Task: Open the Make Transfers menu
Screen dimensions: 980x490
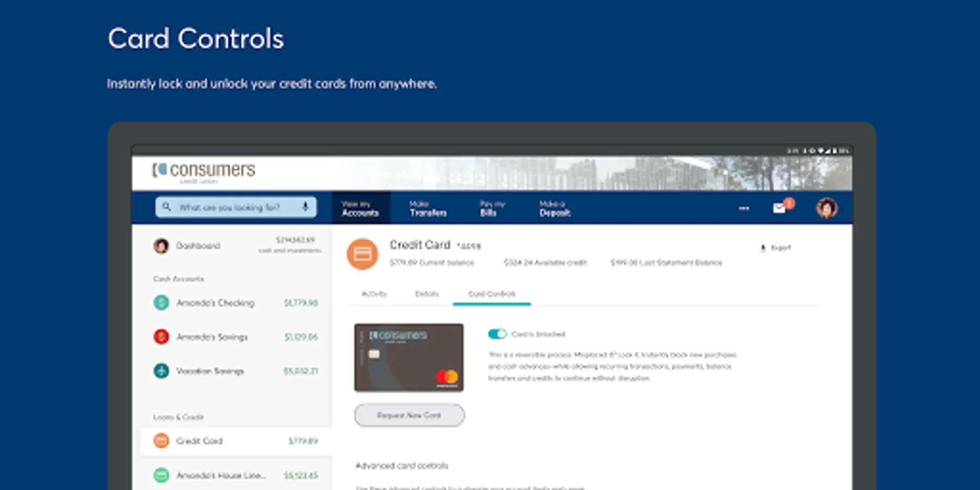Action: [428, 208]
